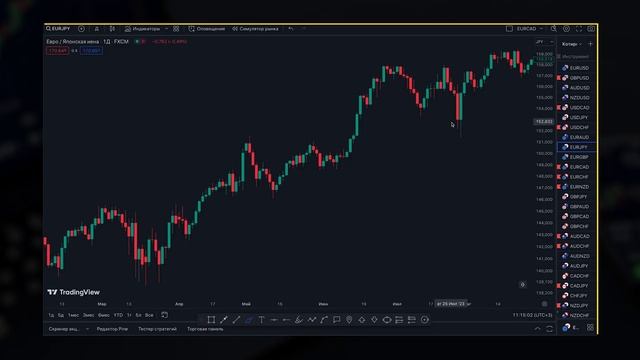Select CADJPY in the watchlist
This screenshot has width=640, height=360.
[576, 286]
